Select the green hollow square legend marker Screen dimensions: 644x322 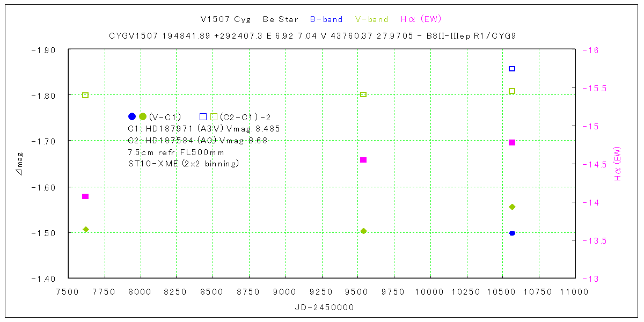point(214,116)
